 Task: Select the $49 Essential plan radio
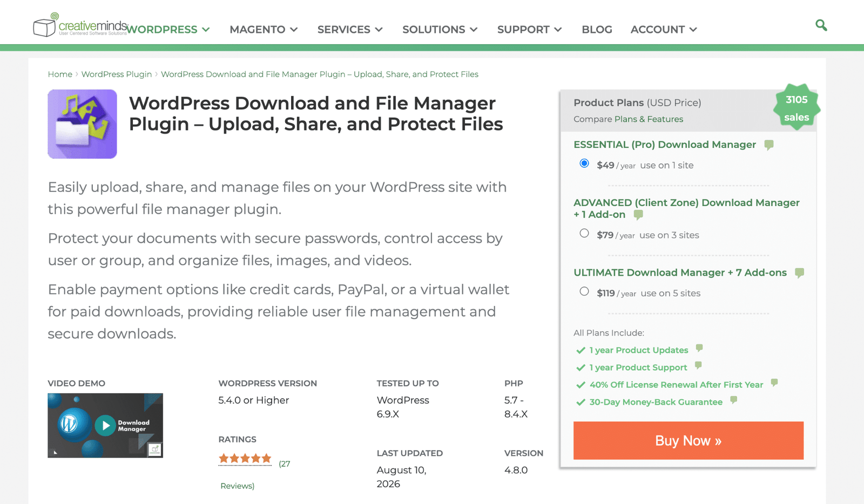[x=584, y=164]
